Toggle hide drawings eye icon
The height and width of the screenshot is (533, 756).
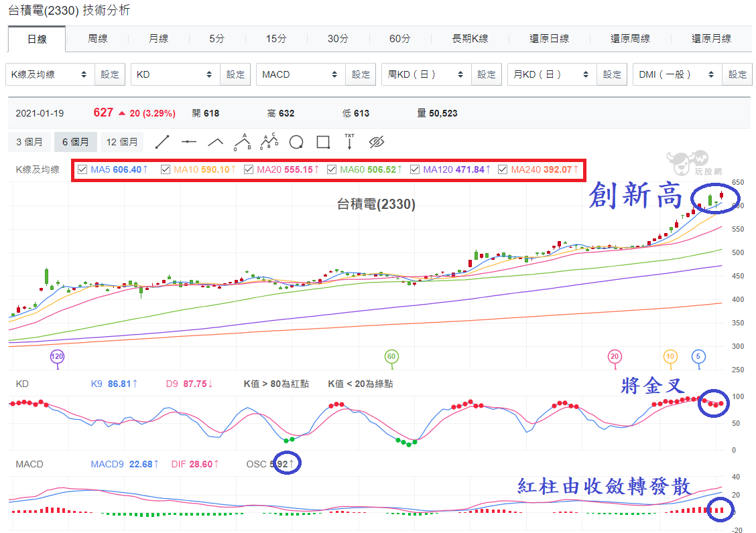click(377, 142)
